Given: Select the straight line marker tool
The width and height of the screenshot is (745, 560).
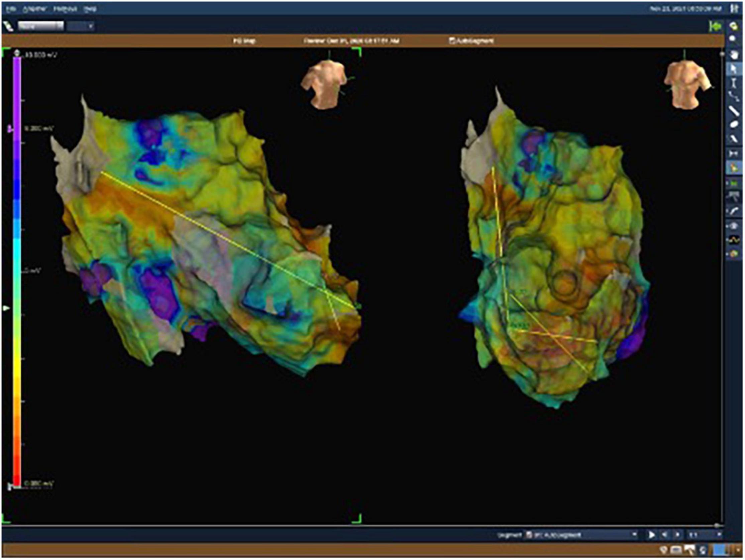Looking at the screenshot, I should pos(734,111).
